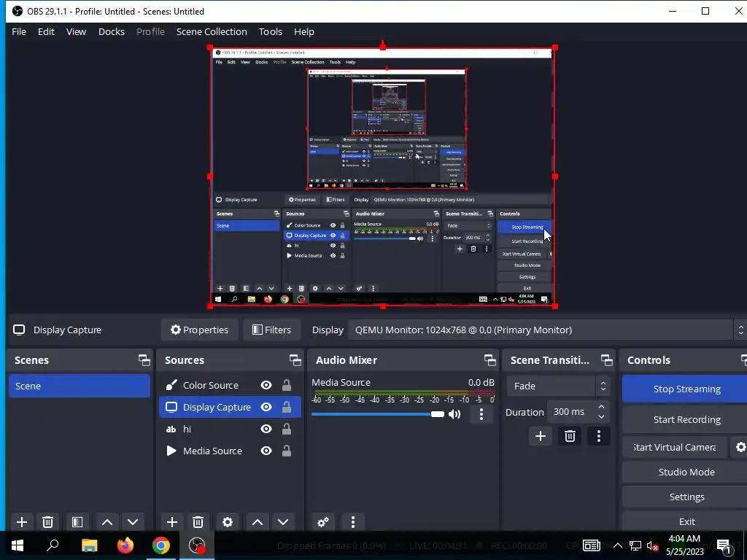The height and width of the screenshot is (560, 747).
Task: Hide the Display Capture eye icon
Action: coord(266,407)
